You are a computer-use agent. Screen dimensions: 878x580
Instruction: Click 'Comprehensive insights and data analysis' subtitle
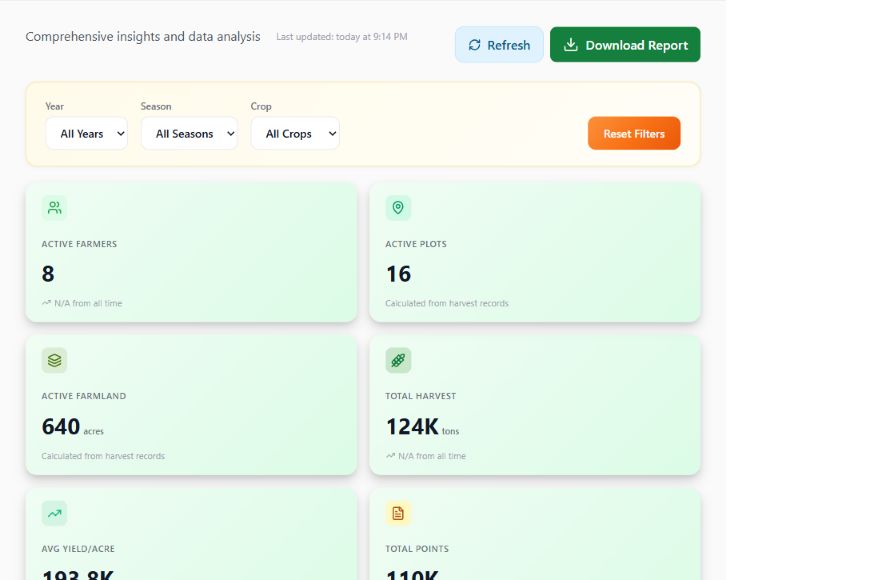(143, 37)
